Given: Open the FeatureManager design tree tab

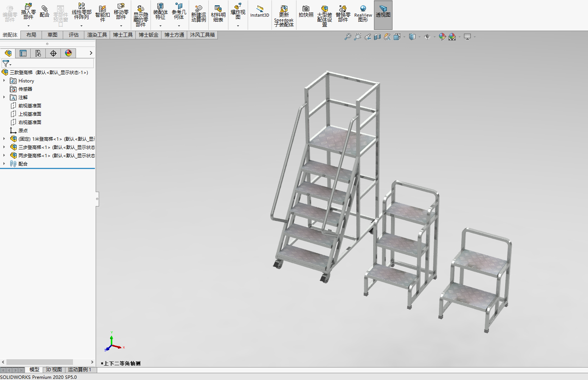Looking at the screenshot, I should 8,53.
